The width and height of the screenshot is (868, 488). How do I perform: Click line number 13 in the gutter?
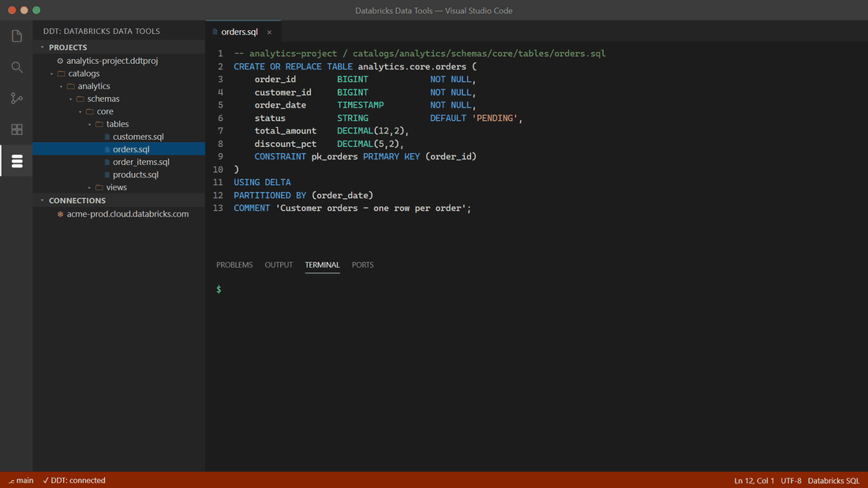point(218,208)
